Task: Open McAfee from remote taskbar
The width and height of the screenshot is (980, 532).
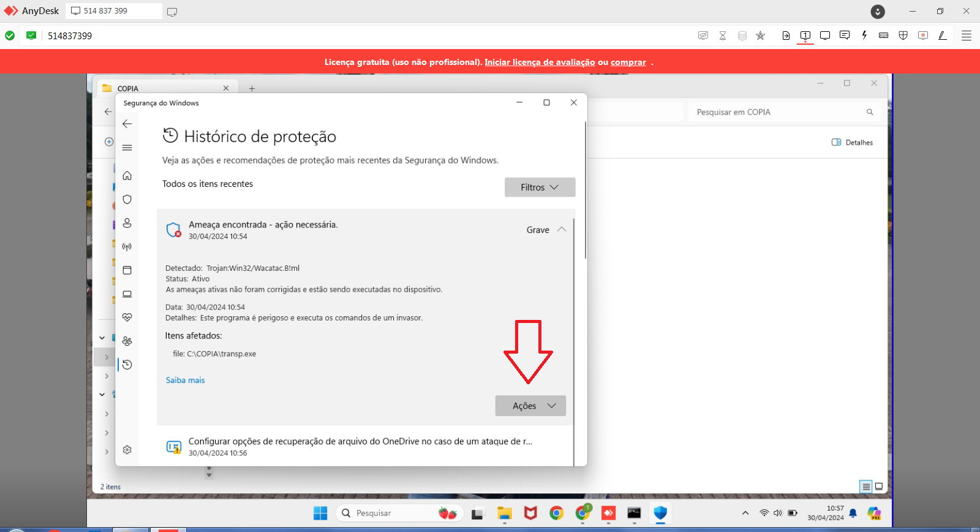Action: click(530, 513)
